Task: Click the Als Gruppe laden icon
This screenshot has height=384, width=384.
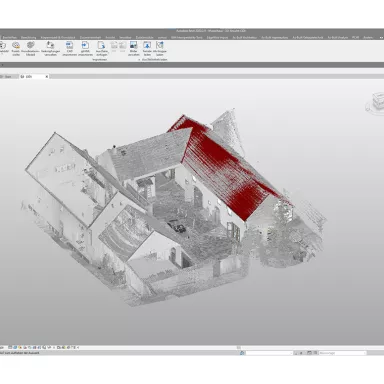Action: [160, 48]
